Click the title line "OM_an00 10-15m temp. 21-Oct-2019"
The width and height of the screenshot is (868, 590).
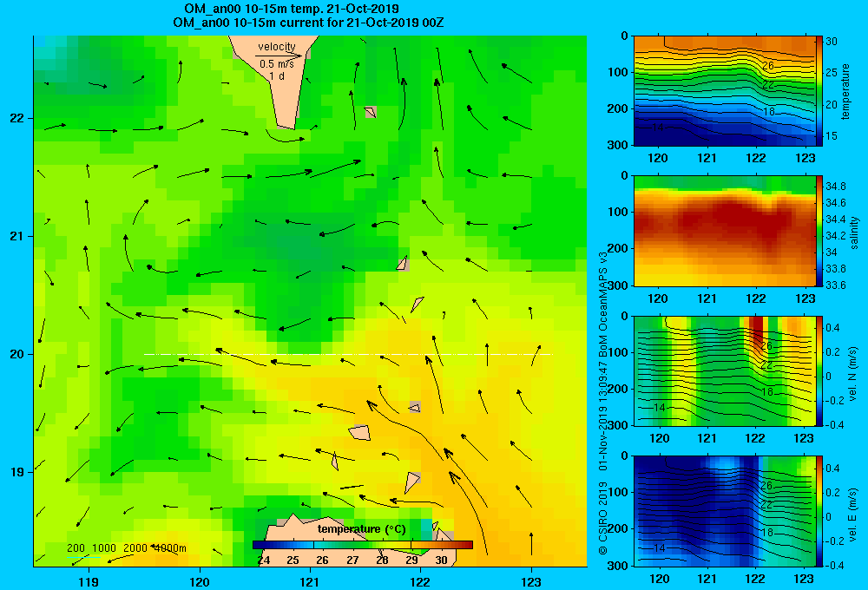[x=291, y=9]
